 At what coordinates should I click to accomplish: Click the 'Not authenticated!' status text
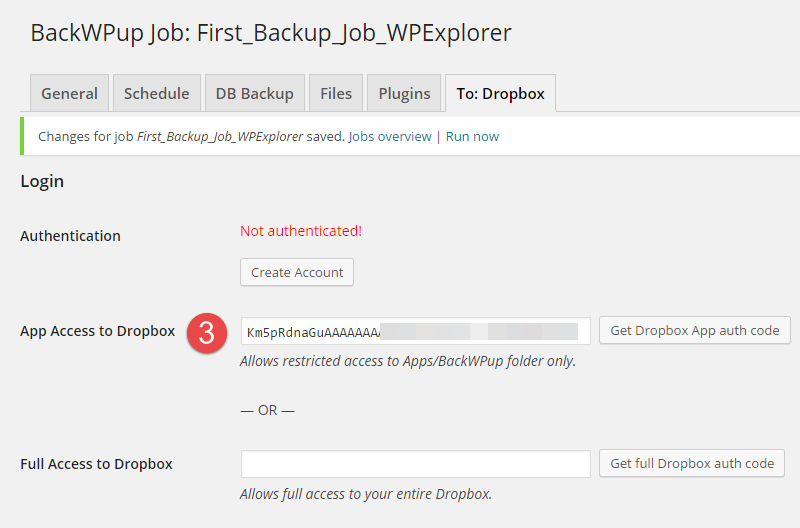coord(301,231)
